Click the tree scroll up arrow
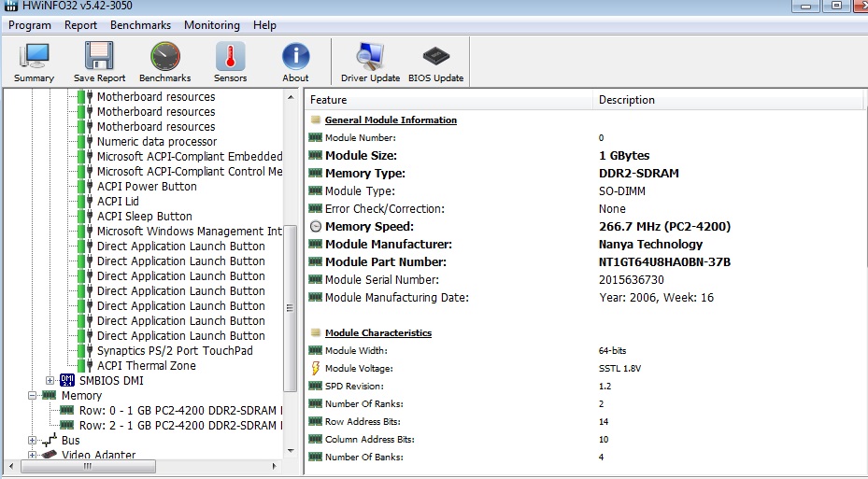This screenshot has height=479, width=868. 291,97
